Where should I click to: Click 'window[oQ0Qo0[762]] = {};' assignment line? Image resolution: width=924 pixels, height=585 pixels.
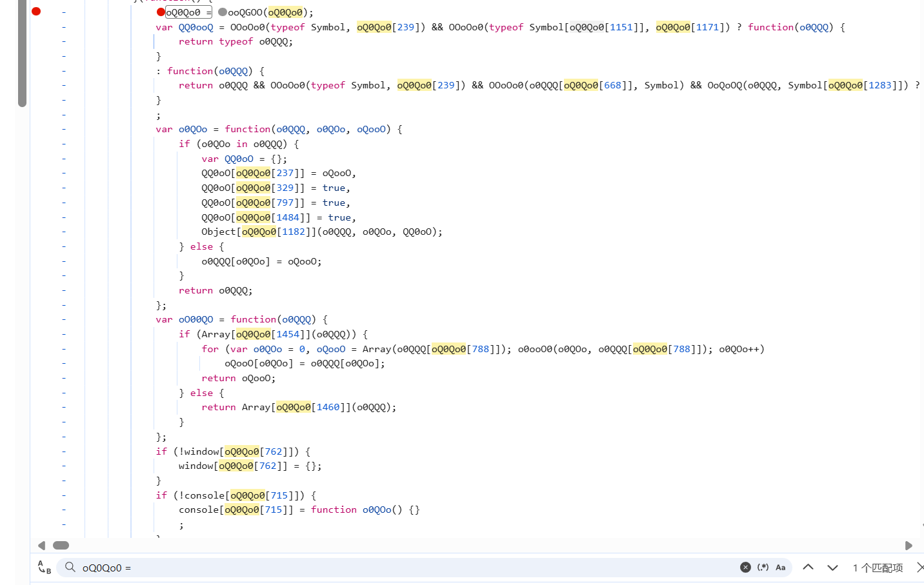(250, 466)
